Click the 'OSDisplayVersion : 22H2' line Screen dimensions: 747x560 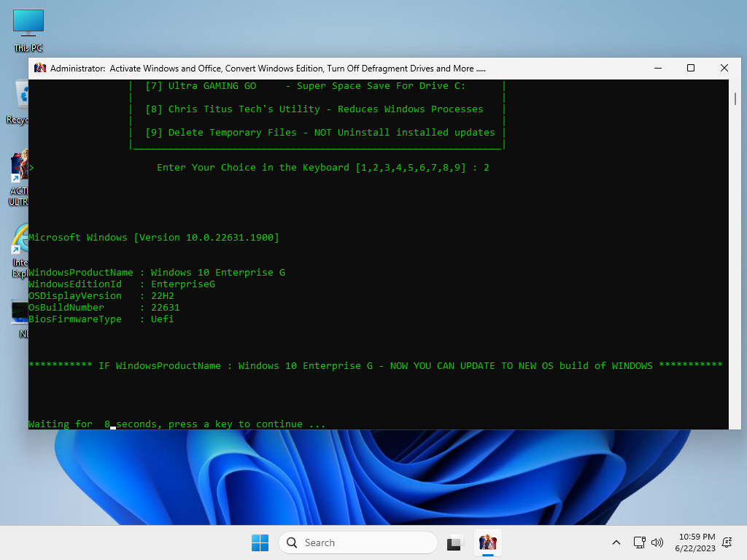[101, 296]
